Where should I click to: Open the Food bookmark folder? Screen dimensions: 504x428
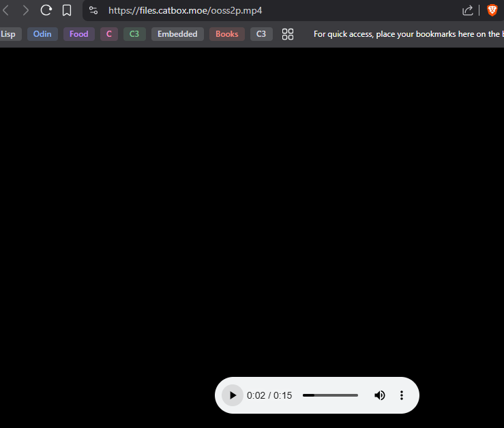coord(78,34)
